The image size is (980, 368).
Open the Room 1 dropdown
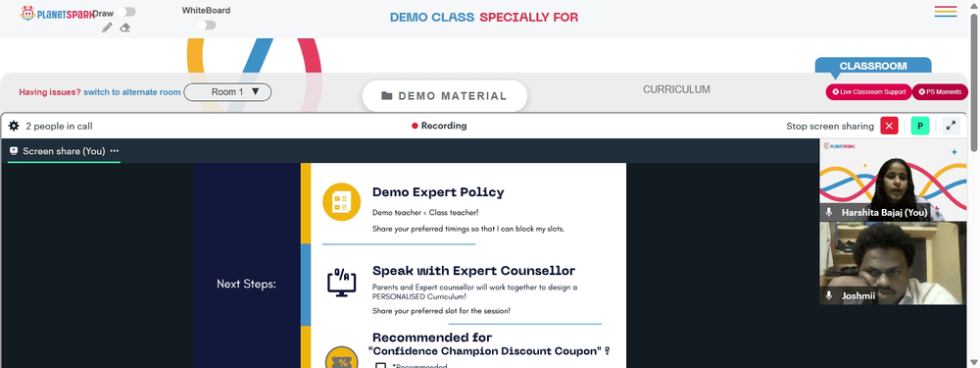pos(227,92)
